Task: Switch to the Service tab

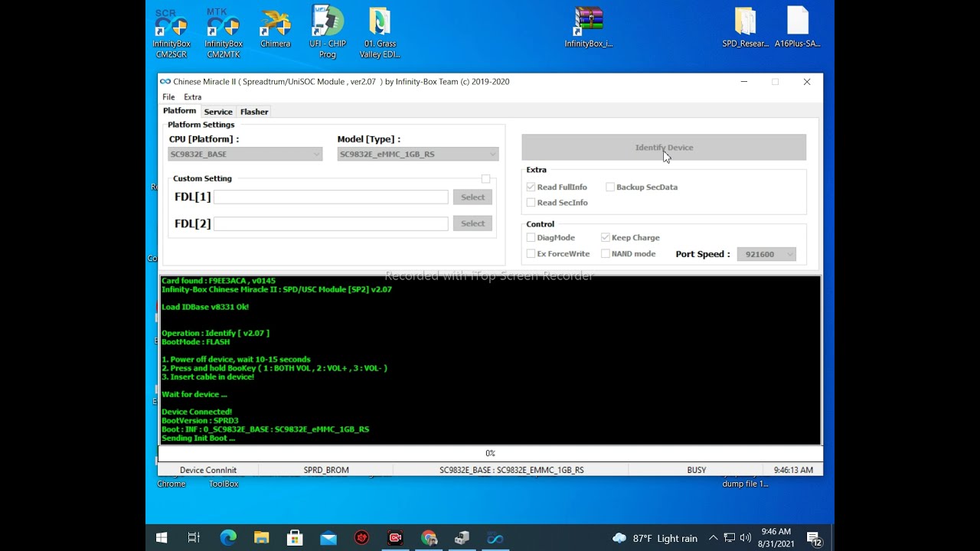Action: point(218,112)
